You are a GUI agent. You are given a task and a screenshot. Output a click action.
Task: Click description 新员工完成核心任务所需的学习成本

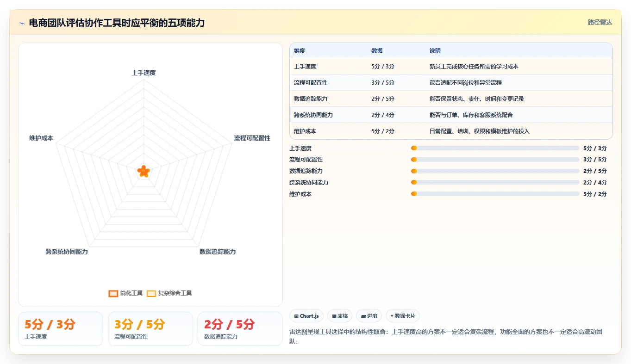(474, 67)
